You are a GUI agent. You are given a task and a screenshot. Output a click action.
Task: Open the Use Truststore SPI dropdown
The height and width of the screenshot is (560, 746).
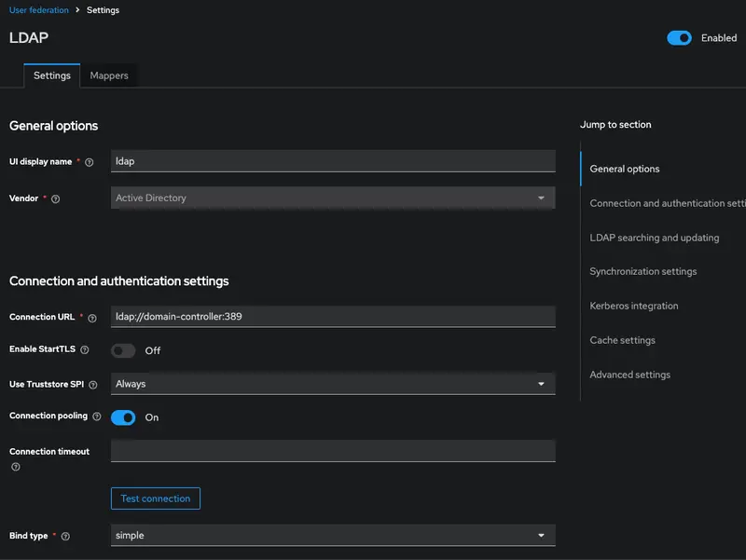coord(333,384)
